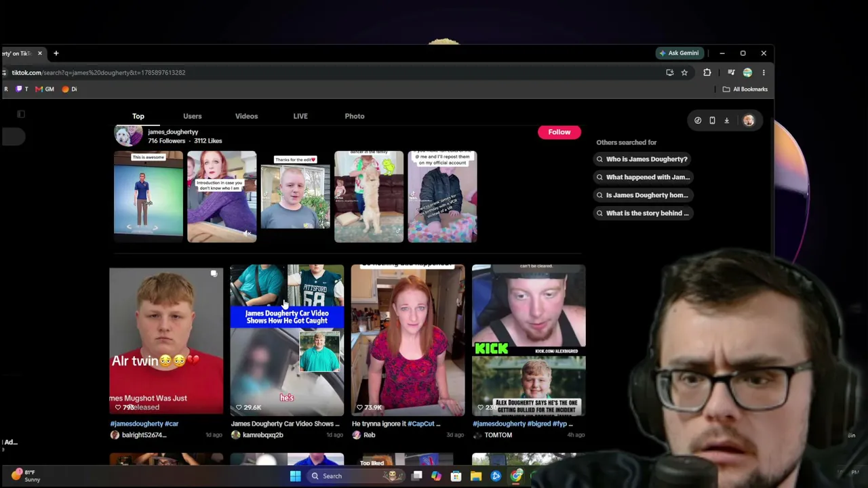The height and width of the screenshot is (488, 868).
Task: Open the orange Di bookmark
Action: pyautogui.click(x=70, y=89)
